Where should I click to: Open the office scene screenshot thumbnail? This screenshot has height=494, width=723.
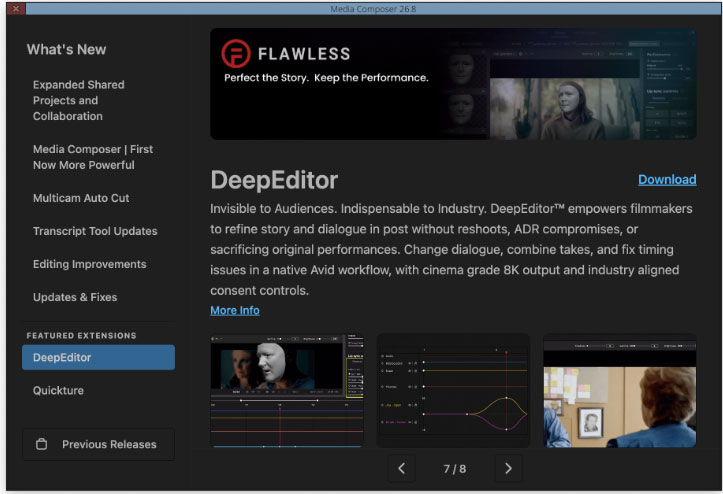click(x=620, y=390)
